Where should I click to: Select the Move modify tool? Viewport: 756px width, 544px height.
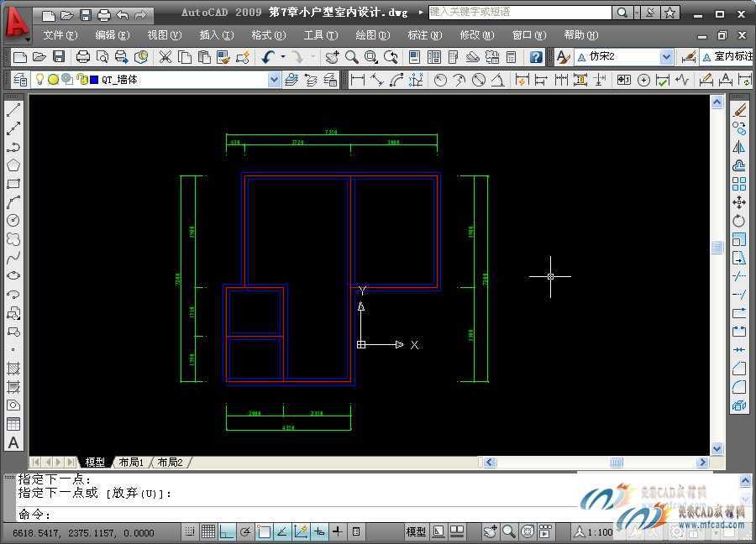739,202
